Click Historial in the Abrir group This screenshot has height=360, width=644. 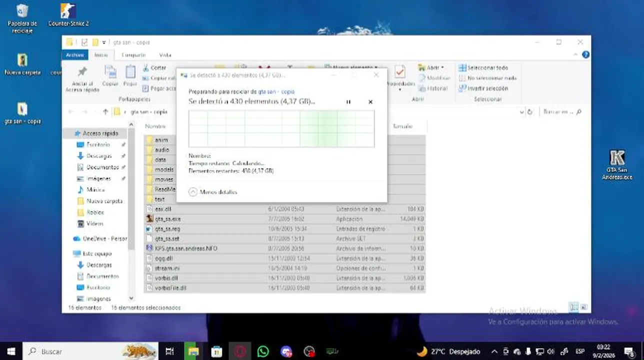433,88
